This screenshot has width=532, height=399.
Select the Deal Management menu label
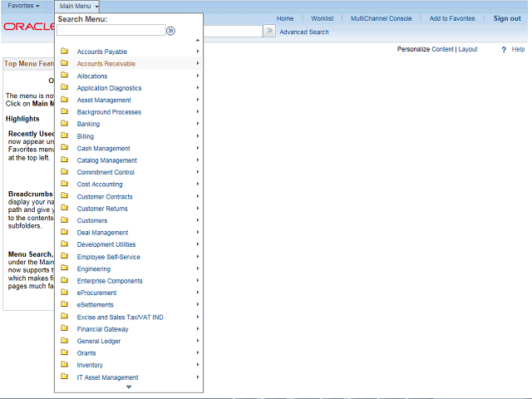[x=102, y=233]
